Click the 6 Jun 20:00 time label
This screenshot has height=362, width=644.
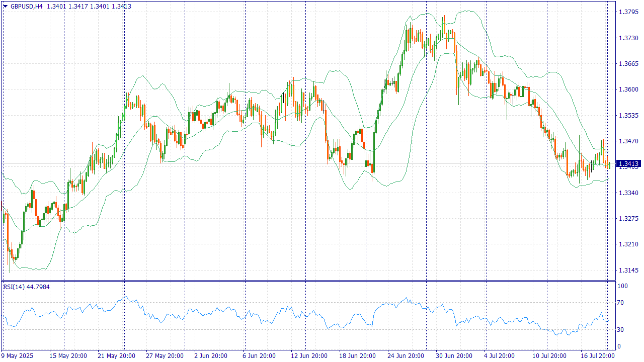coord(259,356)
